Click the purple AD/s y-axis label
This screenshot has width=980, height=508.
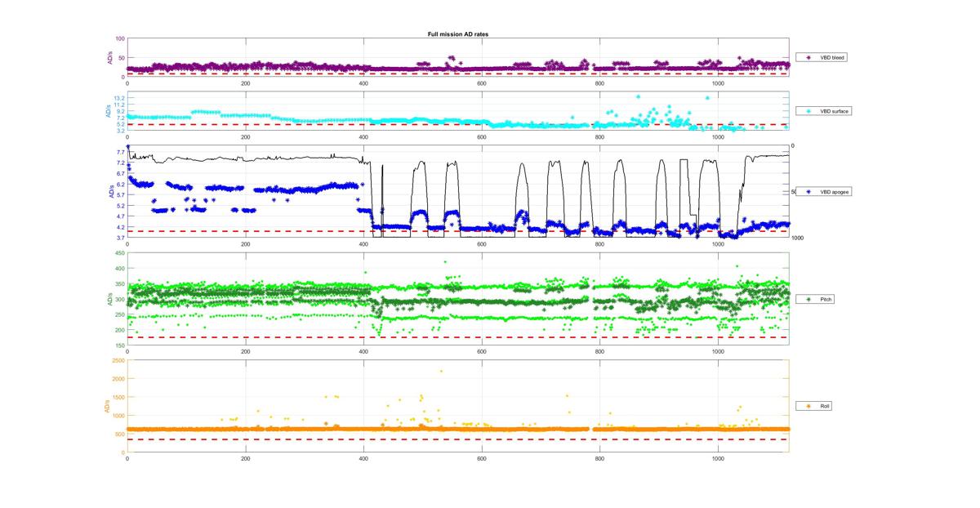tap(109, 57)
